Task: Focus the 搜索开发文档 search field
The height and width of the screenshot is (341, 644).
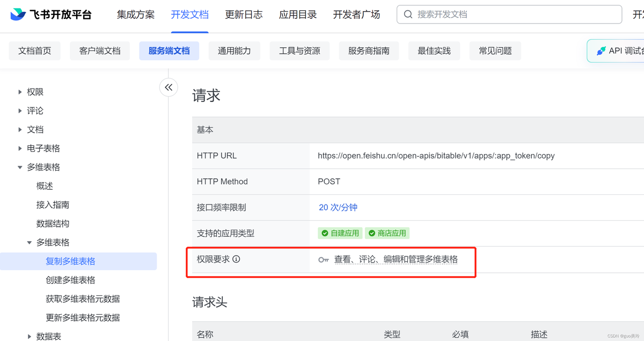Action: tap(510, 14)
